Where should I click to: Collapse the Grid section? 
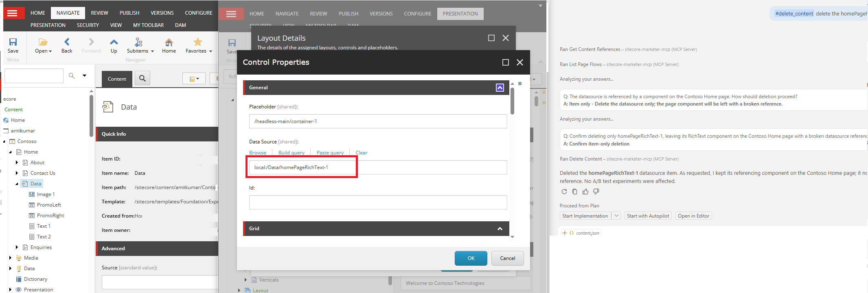tap(500, 229)
